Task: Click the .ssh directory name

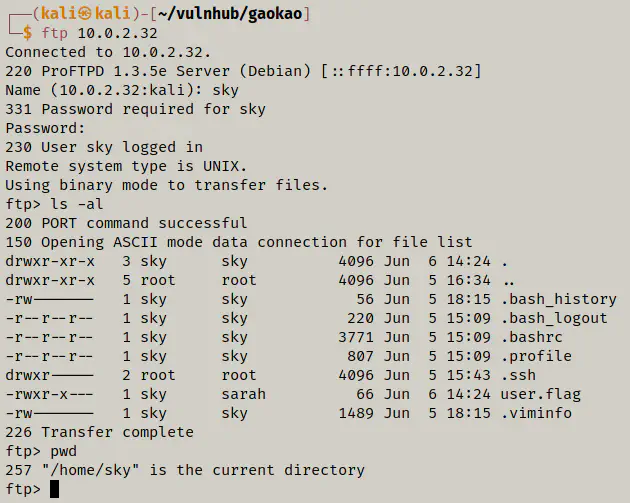Action: (x=517, y=375)
